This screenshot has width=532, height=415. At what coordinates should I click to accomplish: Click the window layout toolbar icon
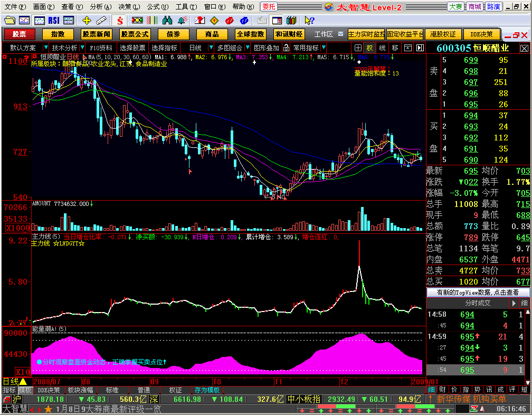click(x=277, y=21)
